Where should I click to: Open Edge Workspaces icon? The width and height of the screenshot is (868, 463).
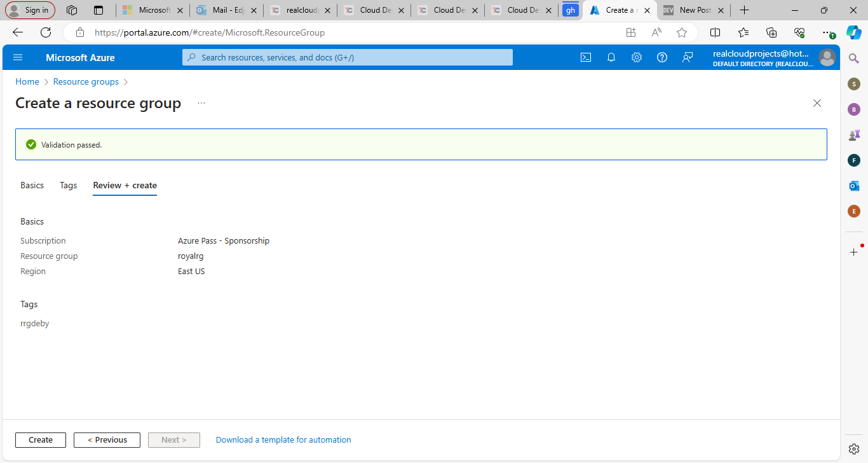[72, 10]
